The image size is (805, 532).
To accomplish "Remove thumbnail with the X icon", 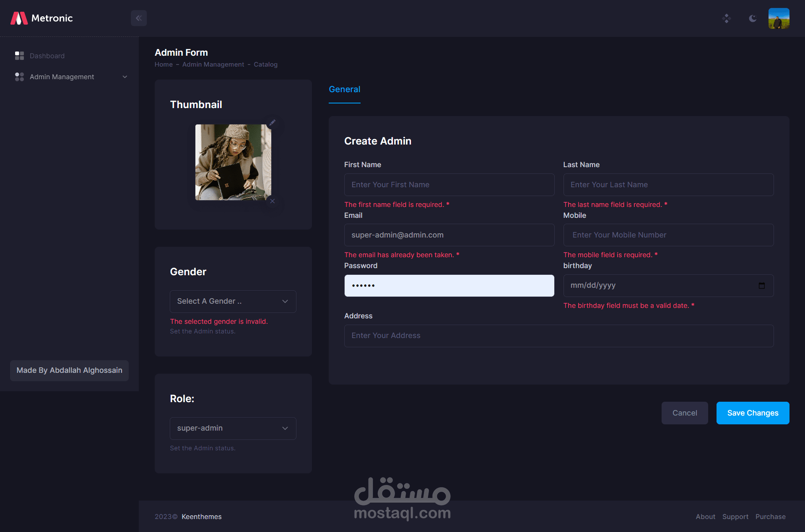I will [273, 201].
